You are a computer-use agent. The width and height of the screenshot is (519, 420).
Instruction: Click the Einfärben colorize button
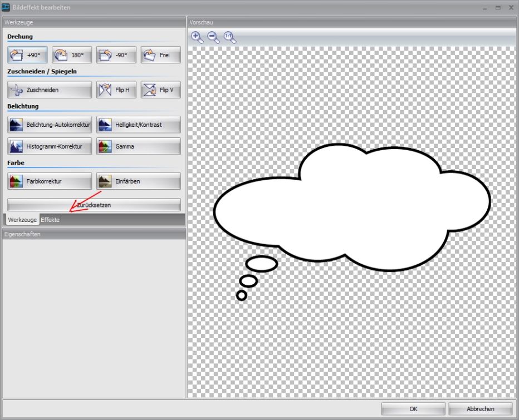pos(138,181)
